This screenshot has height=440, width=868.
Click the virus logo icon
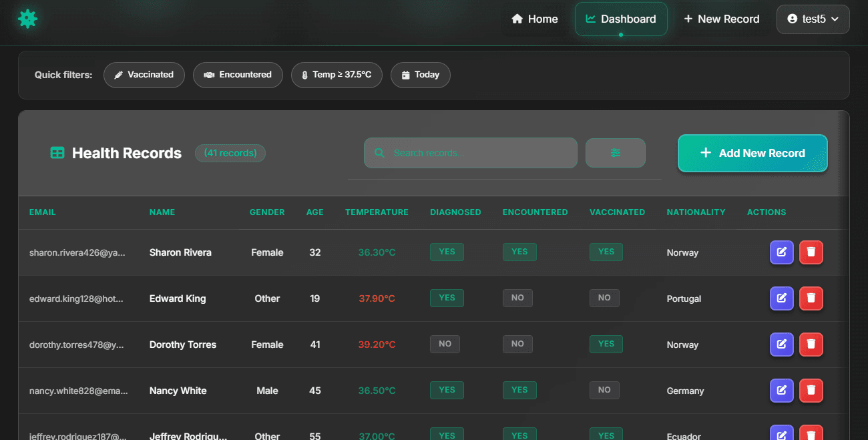[x=27, y=19]
